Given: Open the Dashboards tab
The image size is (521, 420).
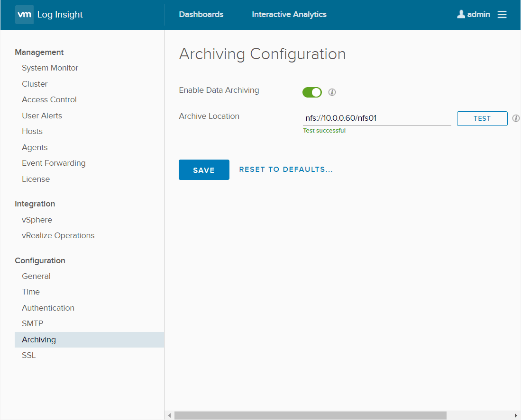Looking at the screenshot, I should (x=201, y=14).
